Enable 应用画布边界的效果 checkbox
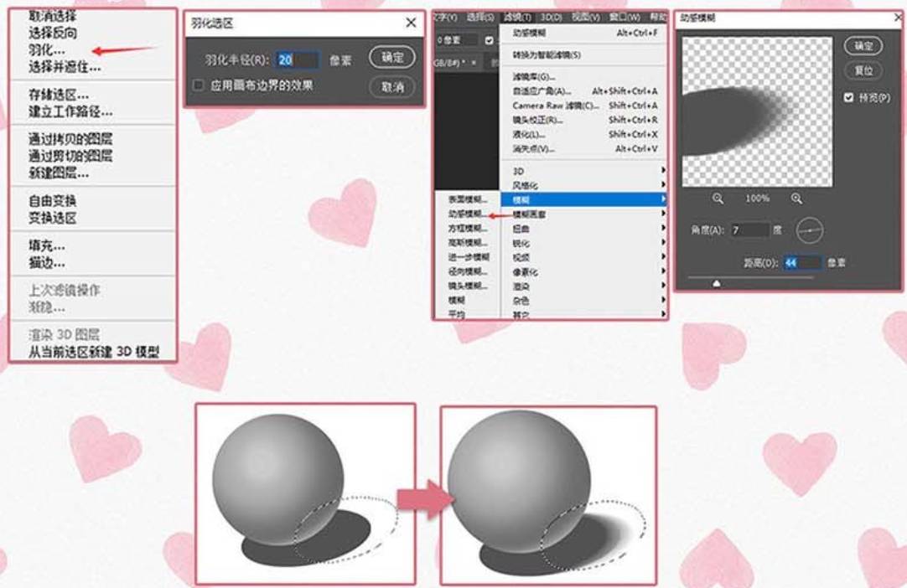This screenshot has width=907, height=588. coord(199,85)
